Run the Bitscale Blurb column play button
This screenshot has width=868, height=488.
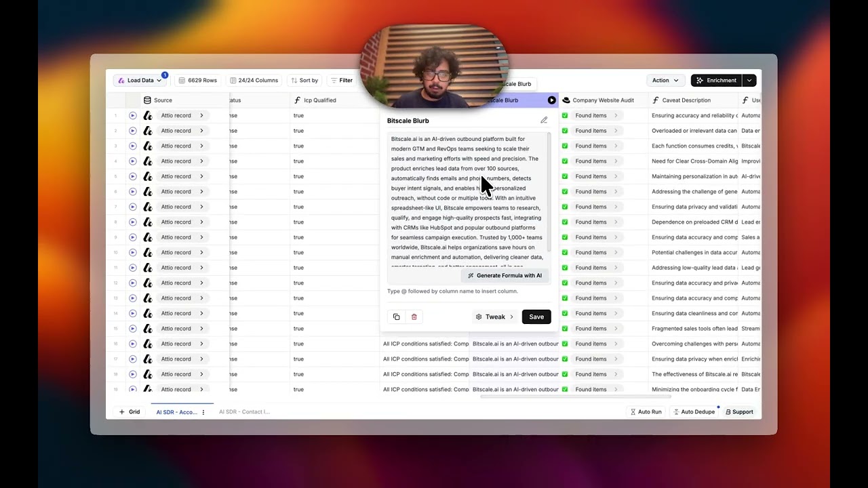551,100
